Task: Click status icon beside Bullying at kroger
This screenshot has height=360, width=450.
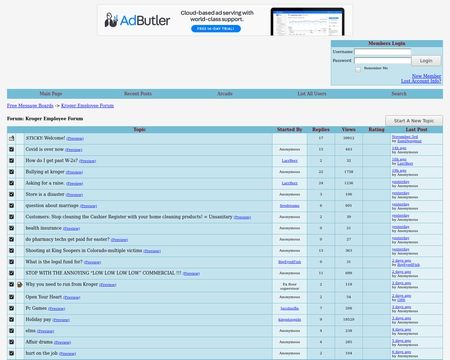Action: (x=12, y=172)
